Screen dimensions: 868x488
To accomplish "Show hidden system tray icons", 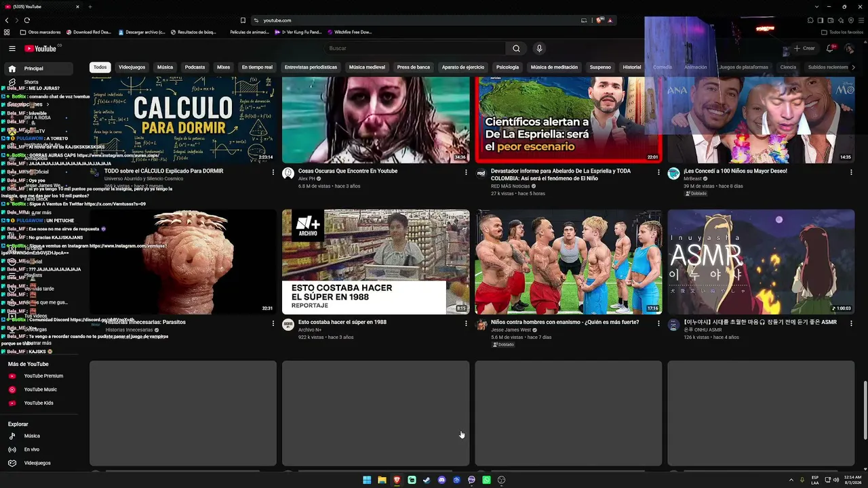I will [x=790, y=480].
